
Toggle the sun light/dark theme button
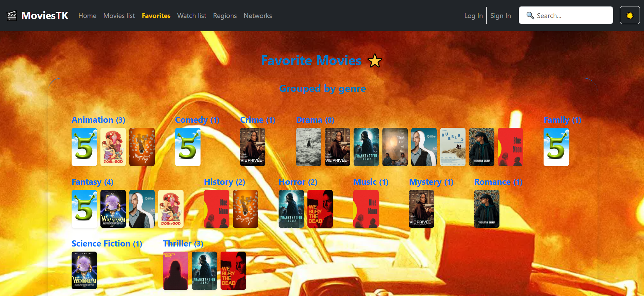630,15
